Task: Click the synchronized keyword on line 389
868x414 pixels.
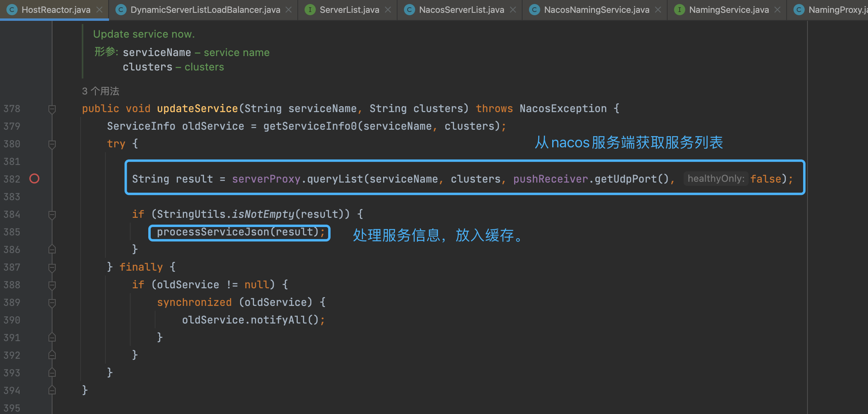Action: (194, 302)
